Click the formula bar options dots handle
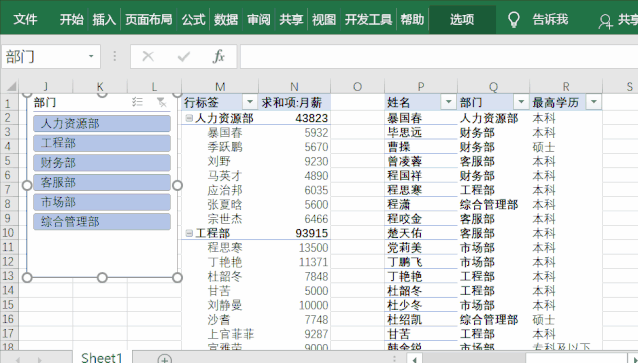The image size is (638, 363). (x=115, y=57)
